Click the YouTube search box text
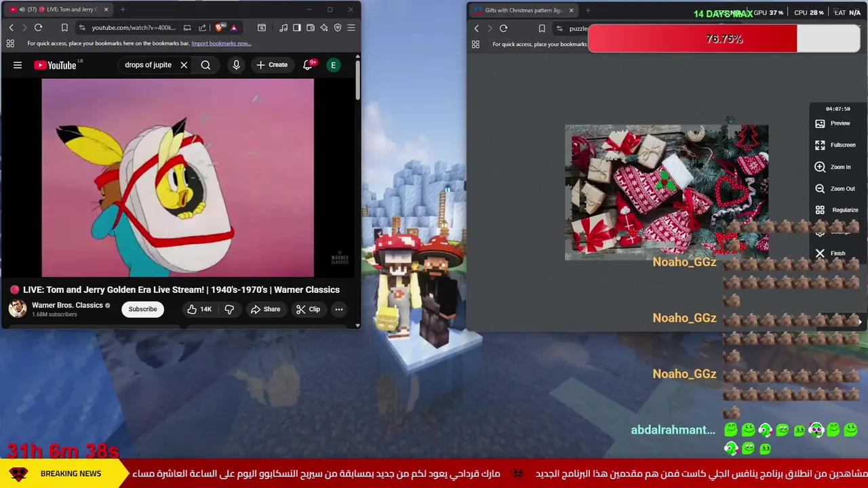Screen dimensions: 868x488 (148, 65)
